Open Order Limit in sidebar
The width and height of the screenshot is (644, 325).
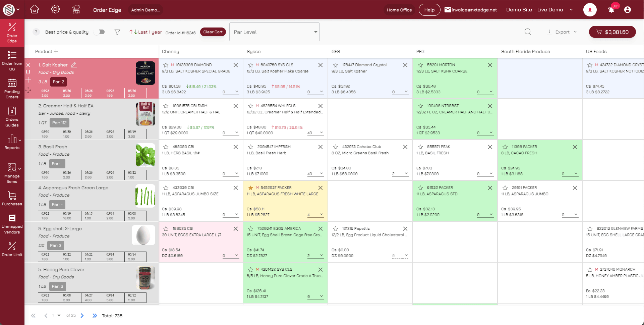[12, 249]
